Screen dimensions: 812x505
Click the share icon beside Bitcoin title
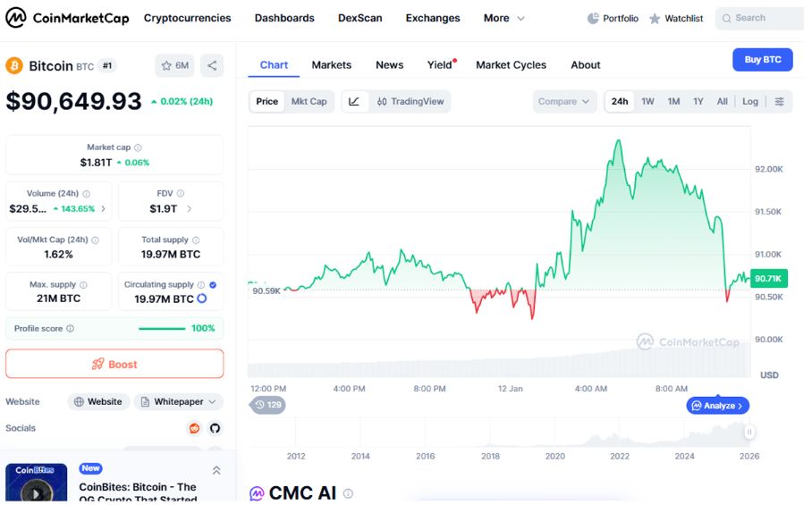tap(212, 65)
